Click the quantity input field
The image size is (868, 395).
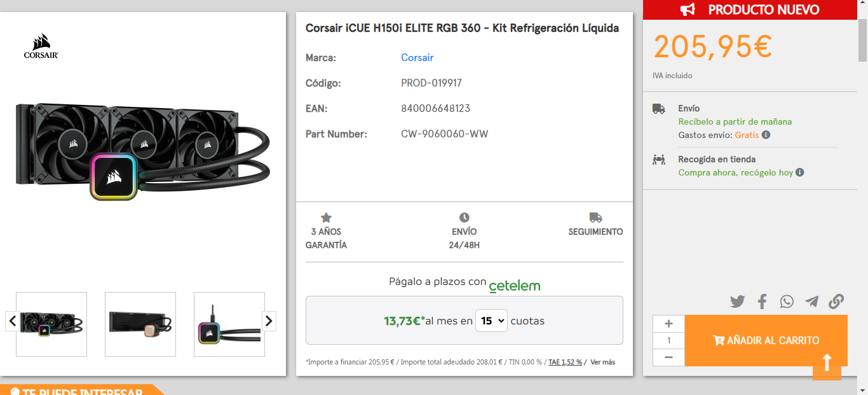coord(668,340)
